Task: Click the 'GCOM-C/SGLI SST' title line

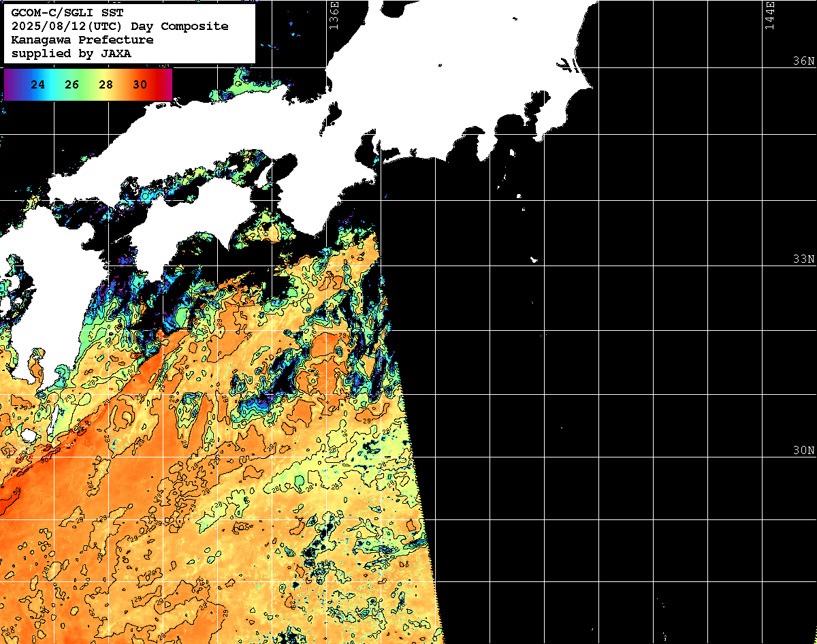Action: (67, 12)
